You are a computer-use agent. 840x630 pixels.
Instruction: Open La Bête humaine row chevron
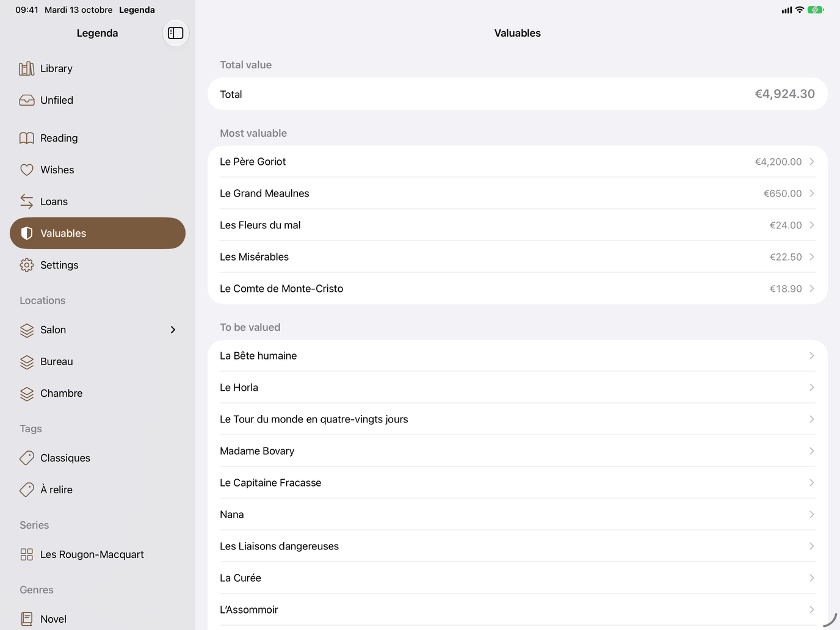[x=811, y=355]
